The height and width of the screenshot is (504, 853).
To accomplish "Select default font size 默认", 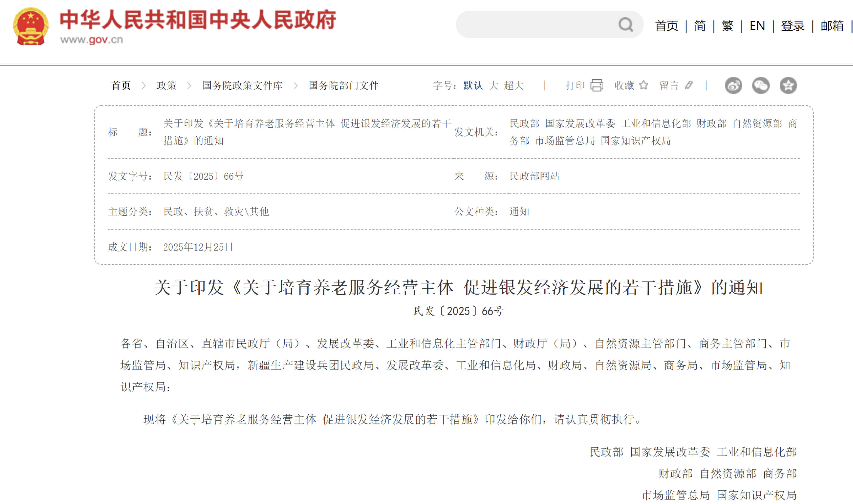I will coord(473,85).
